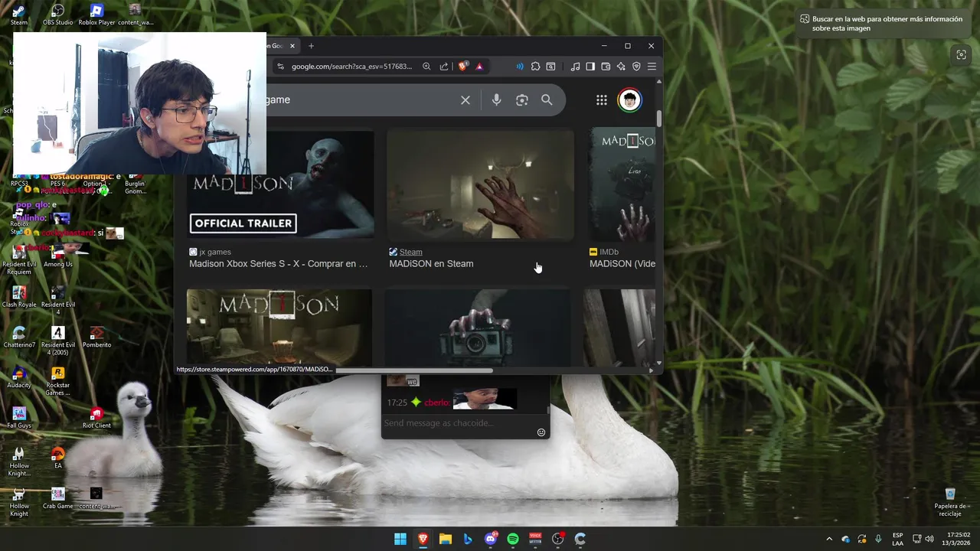Open Spotify from the taskbar
Screen dimensions: 980x551
pos(513,539)
